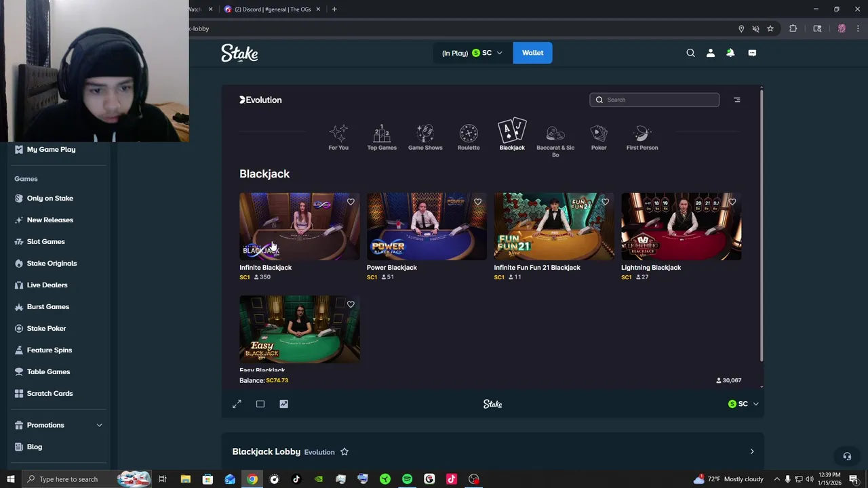
Task: Open a new browser tab
Action: tap(334, 9)
